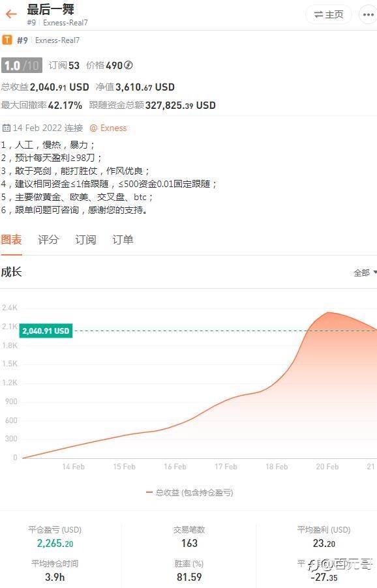The image size is (377, 588).
Task: Click the calendar icon beside 14 Feb 2022
Action: click(6, 128)
